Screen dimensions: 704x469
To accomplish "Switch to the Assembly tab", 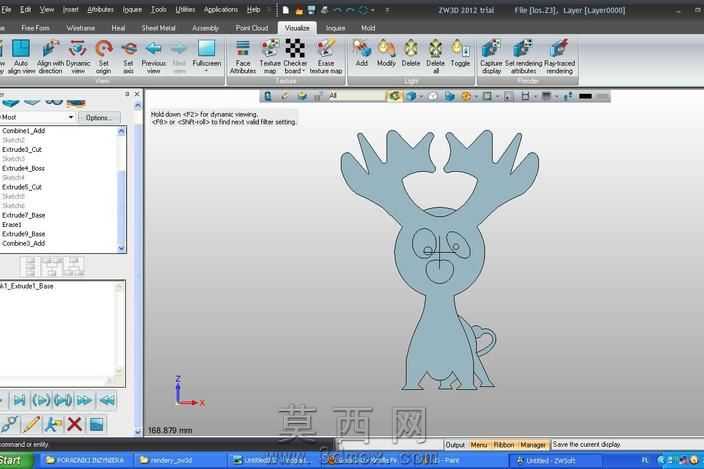I will pos(205,28).
